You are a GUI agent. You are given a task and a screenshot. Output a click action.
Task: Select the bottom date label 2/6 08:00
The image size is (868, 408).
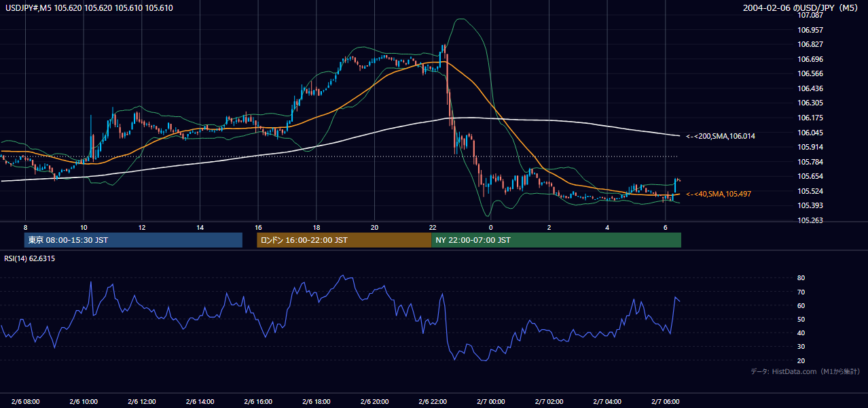coord(25,402)
